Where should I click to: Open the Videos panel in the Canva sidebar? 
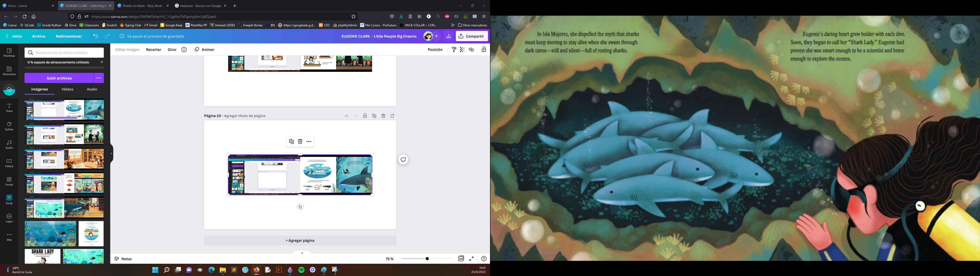(9, 163)
